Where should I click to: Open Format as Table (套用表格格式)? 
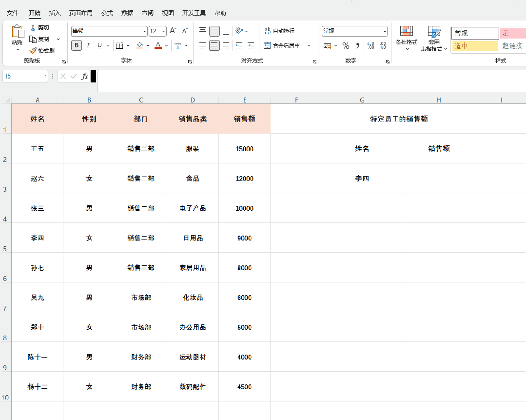tap(434, 38)
